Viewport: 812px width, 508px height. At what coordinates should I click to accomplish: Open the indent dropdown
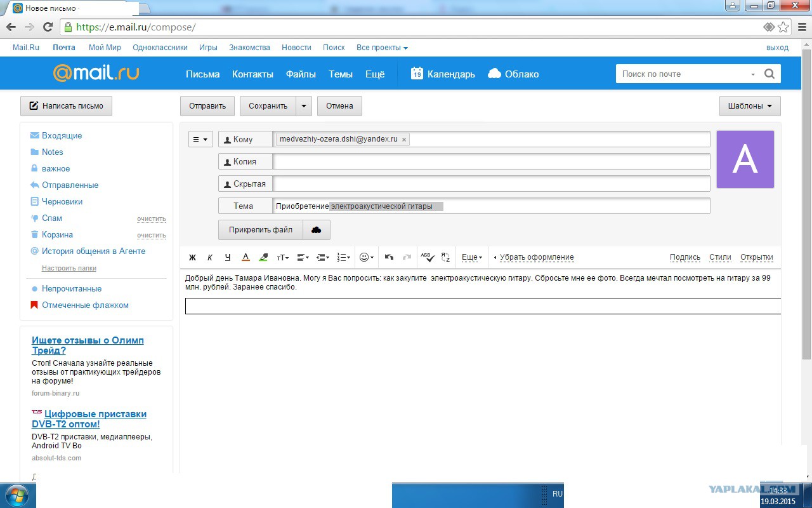click(x=323, y=258)
